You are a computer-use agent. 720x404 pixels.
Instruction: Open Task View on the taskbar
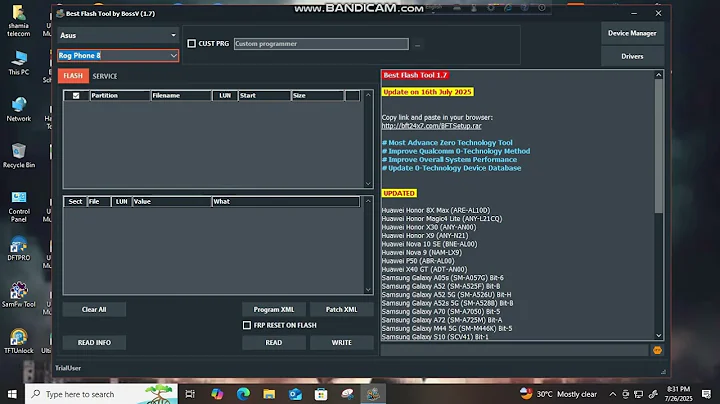(190, 394)
